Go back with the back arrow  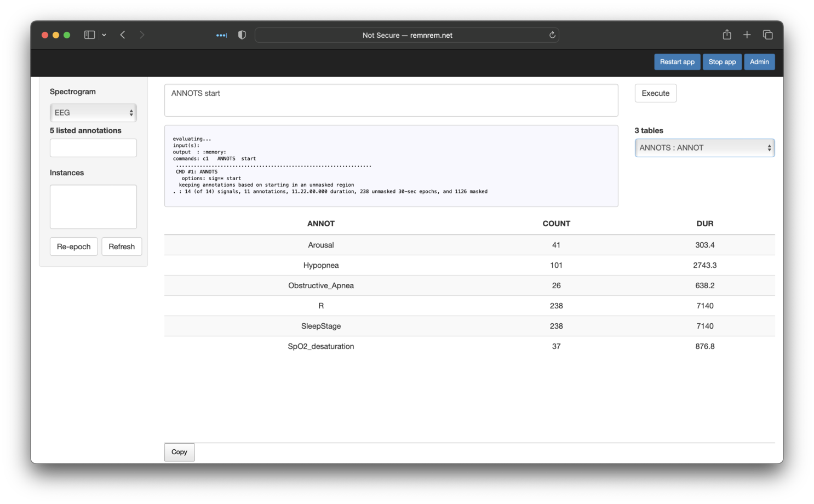[123, 35]
